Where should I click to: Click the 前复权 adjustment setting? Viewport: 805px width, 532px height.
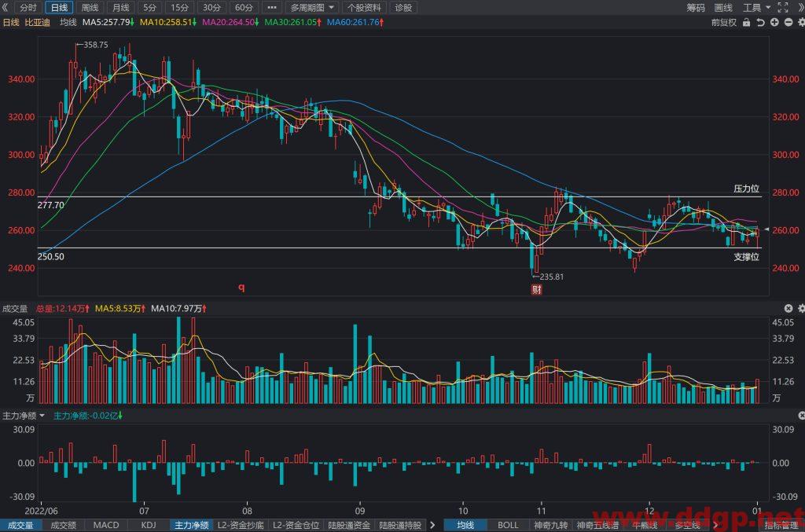pos(724,23)
